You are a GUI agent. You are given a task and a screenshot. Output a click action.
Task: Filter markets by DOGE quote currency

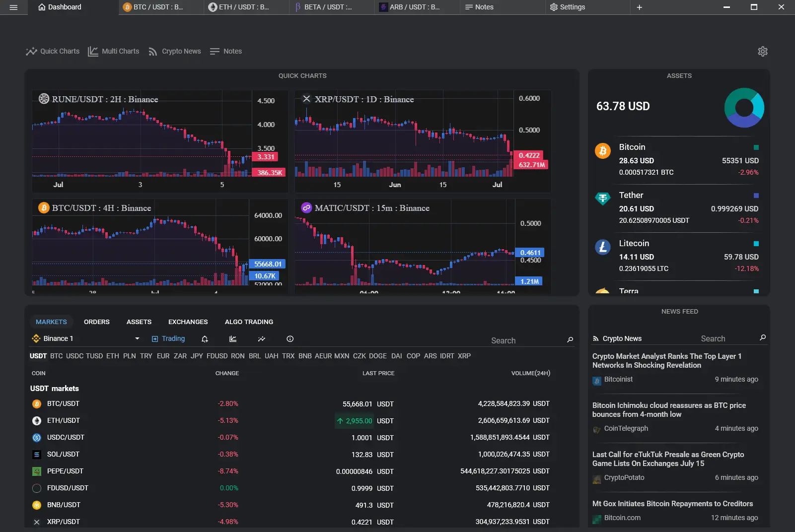378,356
